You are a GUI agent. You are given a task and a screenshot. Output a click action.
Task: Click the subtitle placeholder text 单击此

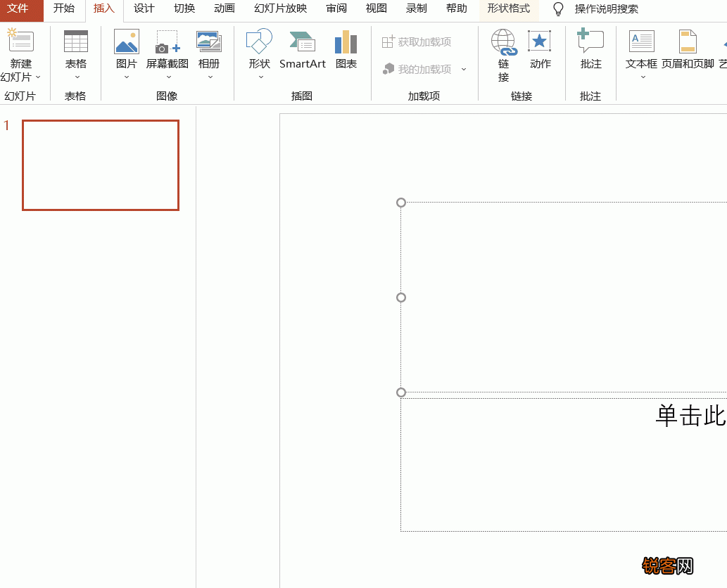(x=691, y=415)
